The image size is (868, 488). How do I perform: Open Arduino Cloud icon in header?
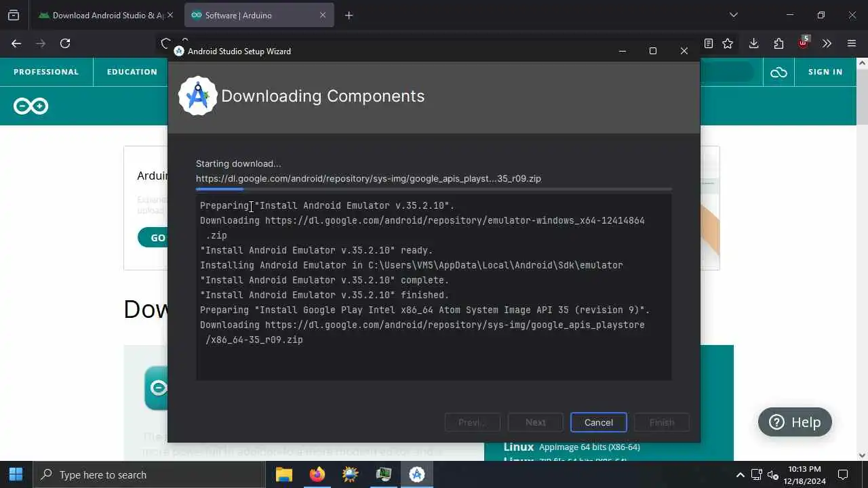(x=778, y=72)
